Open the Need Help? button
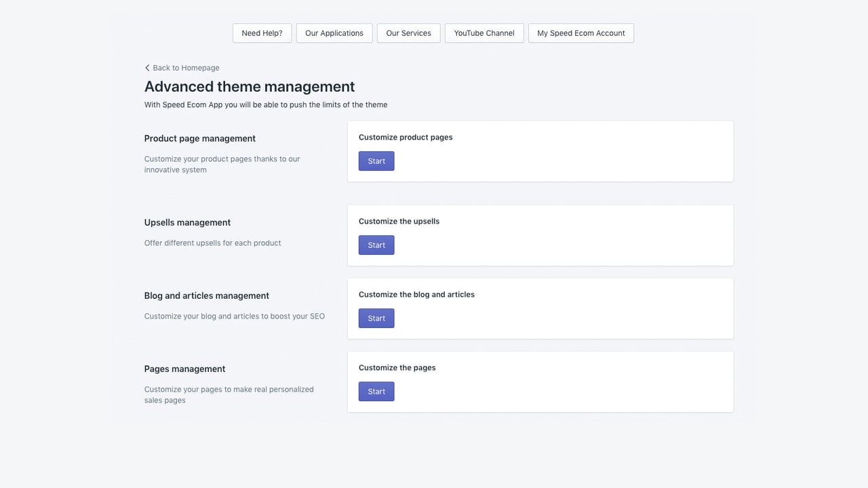868x488 pixels. coord(262,33)
